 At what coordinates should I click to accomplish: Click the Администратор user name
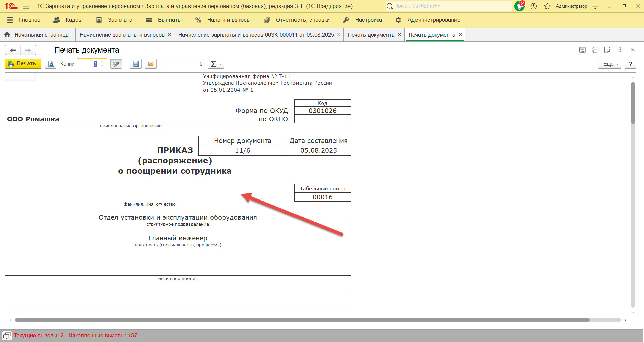(572, 6)
